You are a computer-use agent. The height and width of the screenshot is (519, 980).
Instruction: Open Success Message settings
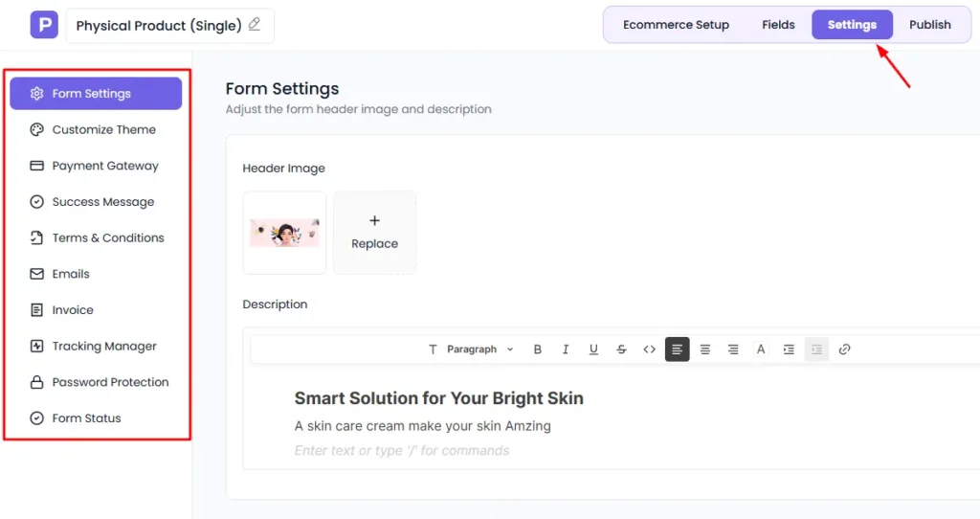click(96, 202)
